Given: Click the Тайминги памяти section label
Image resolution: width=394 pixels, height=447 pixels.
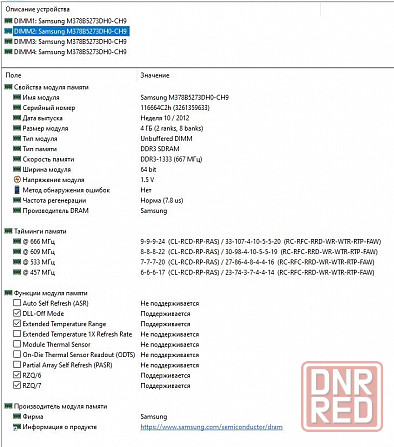Looking at the screenshot, I should [40, 231].
